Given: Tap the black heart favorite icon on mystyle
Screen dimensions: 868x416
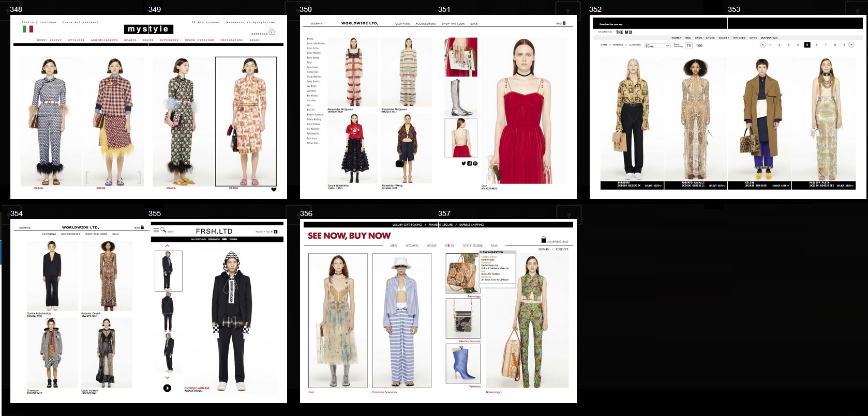Looking at the screenshot, I should coord(274,190).
